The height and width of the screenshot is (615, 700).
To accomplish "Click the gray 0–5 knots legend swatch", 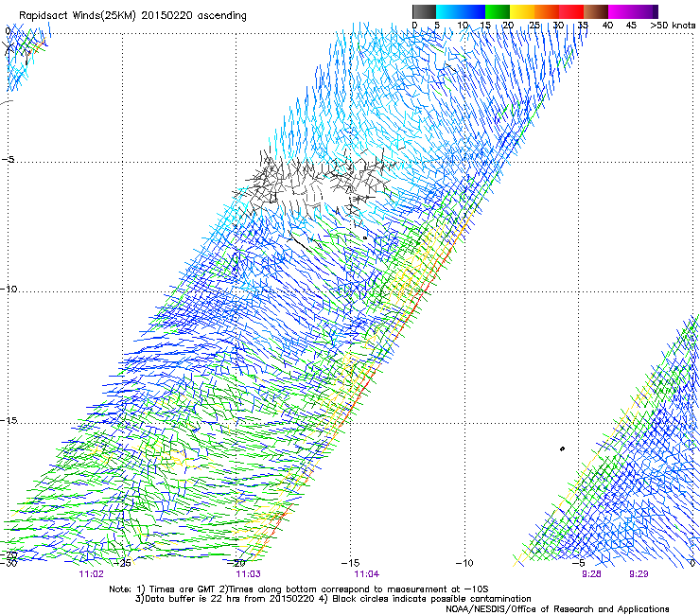I will [x=424, y=11].
